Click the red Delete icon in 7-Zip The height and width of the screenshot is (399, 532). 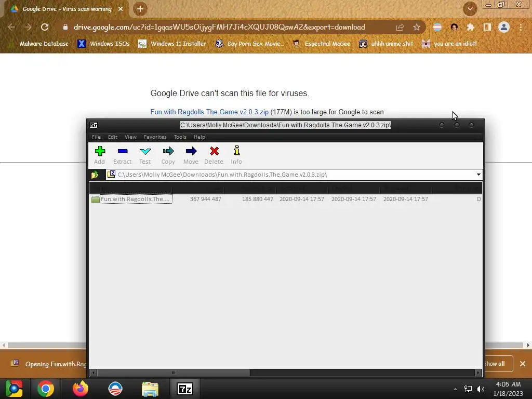pos(214,151)
